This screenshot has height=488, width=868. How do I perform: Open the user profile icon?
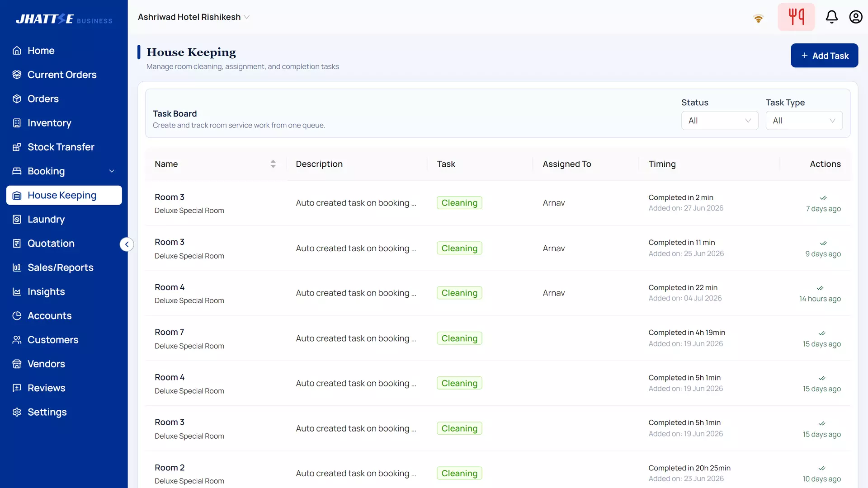(x=855, y=17)
